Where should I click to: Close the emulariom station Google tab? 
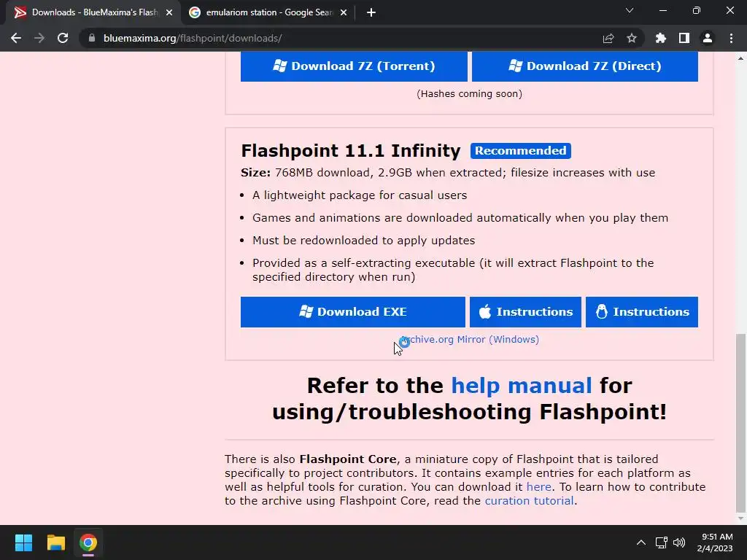click(x=344, y=12)
